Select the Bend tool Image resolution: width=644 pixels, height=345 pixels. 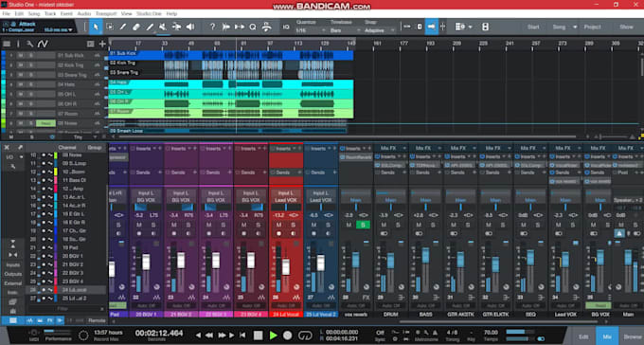(176, 27)
